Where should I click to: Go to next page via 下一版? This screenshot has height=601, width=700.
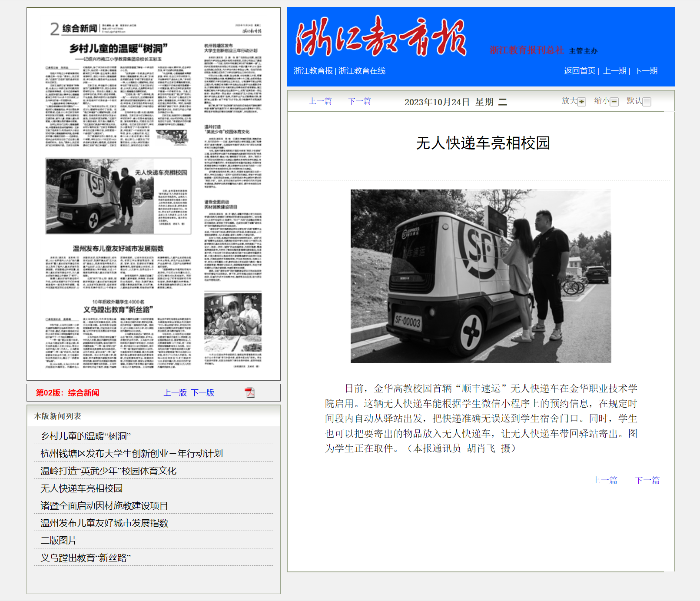(202, 392)
